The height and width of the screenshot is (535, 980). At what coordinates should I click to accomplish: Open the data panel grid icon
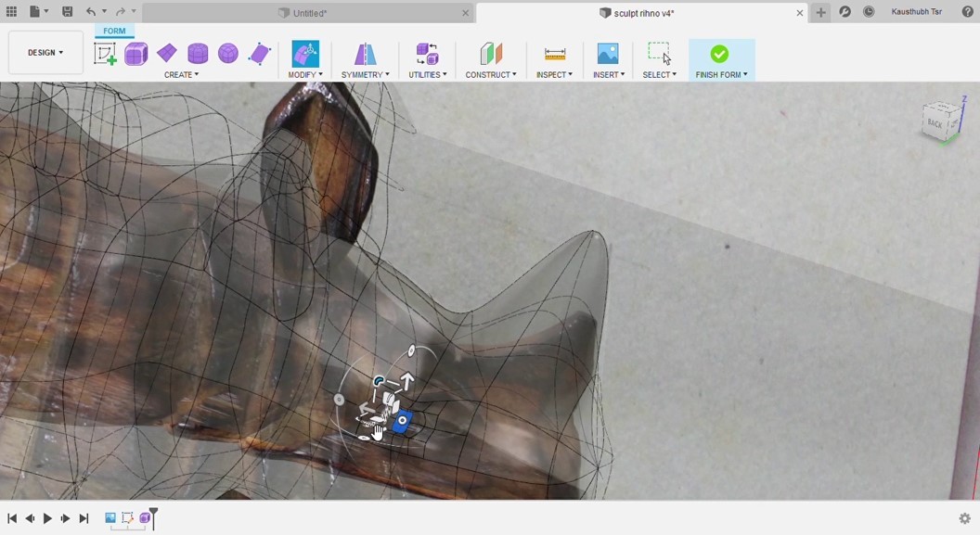tap(11, 11)
